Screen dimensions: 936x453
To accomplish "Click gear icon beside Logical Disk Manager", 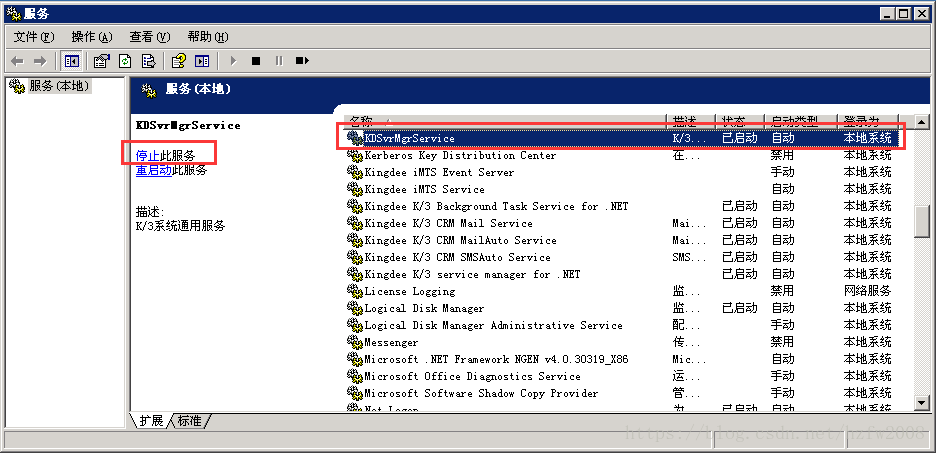I will [x=355, y=309].
